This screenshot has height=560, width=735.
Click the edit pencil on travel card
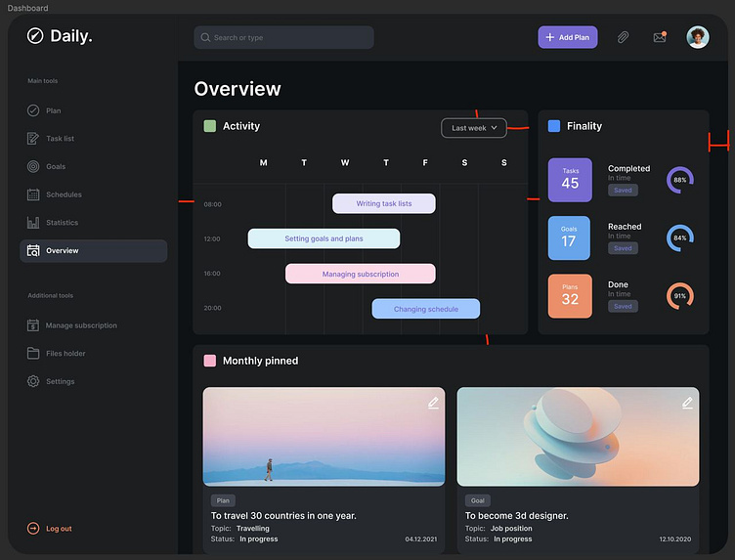433,403
